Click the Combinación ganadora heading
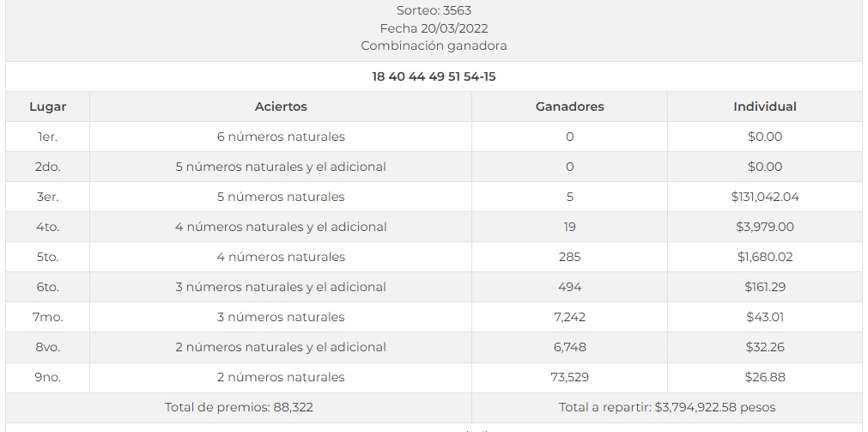This screenshot has width=868, height=432. (x=434, y=46)
